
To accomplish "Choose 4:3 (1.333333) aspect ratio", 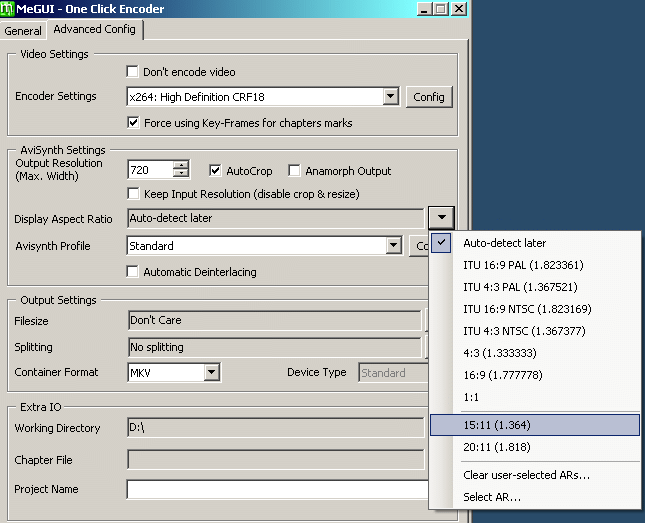I will (x=534, y=353).
